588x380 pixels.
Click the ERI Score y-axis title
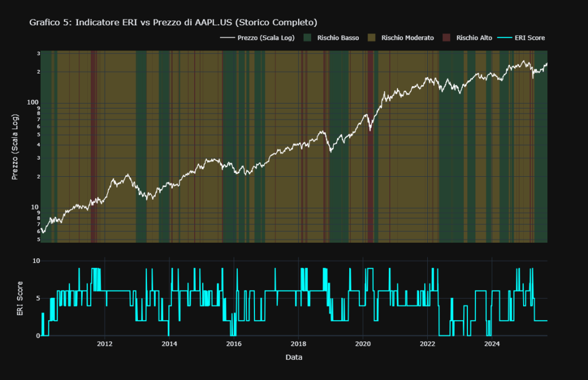20,298
